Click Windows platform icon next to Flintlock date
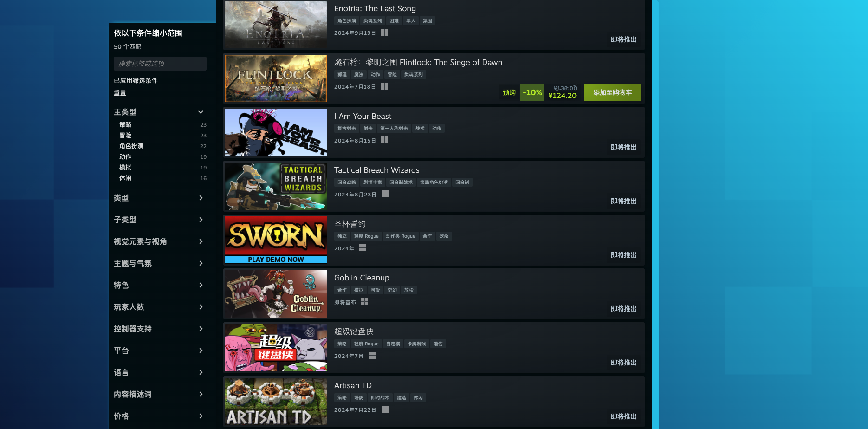This screenshot has height=429, width=868. tap(384, 86)
